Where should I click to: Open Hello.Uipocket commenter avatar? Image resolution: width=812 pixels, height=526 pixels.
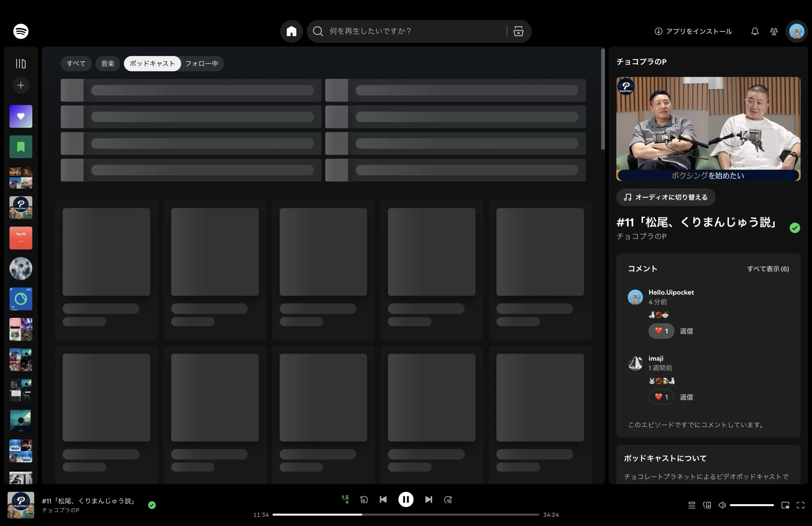click(x=635, y=297)
